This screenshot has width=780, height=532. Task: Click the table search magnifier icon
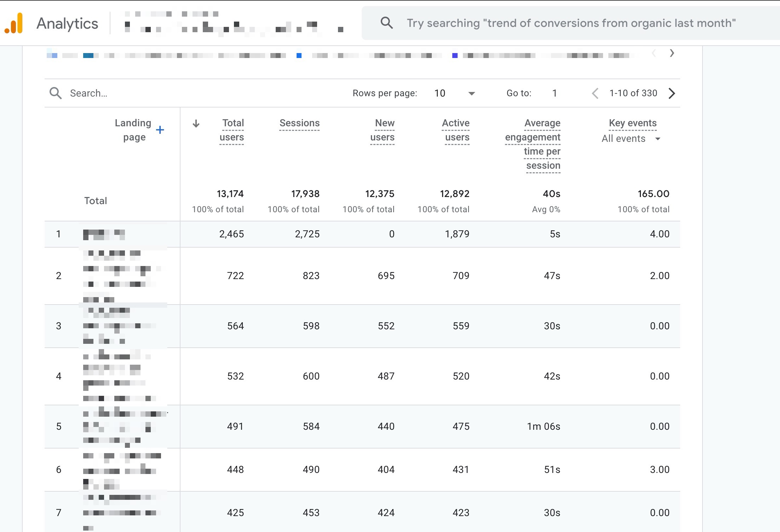[x=56, y=93]
